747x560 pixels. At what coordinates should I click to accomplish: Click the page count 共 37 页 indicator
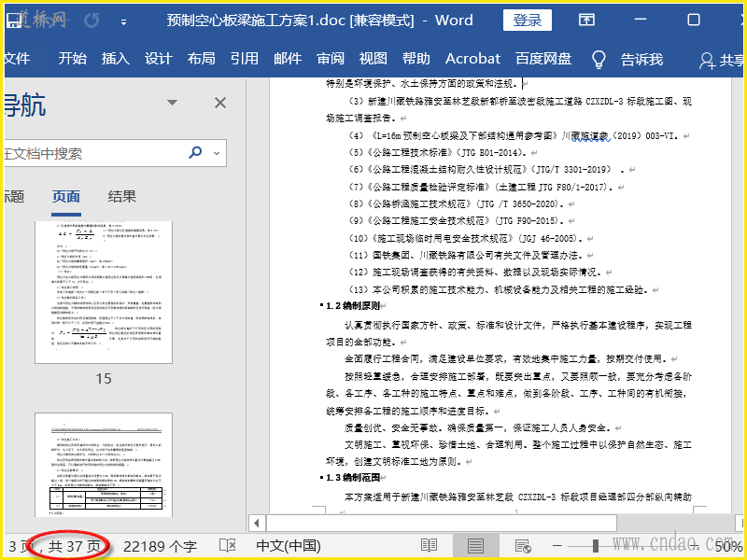(x=75, y=546)
